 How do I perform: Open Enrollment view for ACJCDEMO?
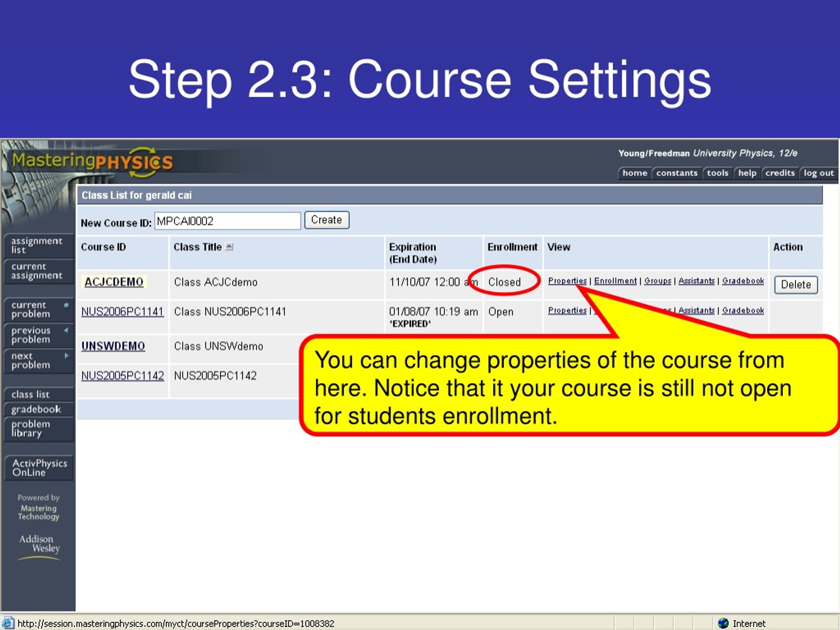(x=615, y=281)
